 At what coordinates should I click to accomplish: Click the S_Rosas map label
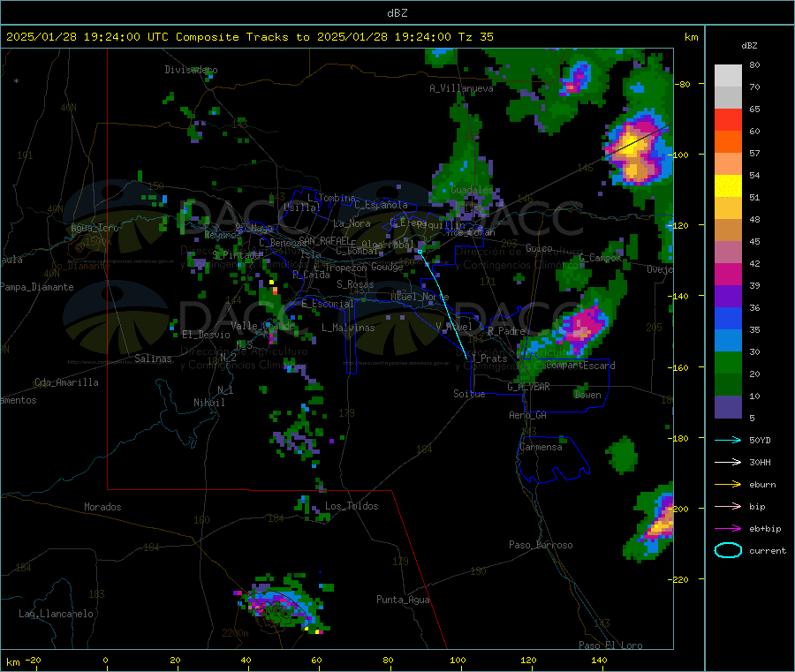355,284
